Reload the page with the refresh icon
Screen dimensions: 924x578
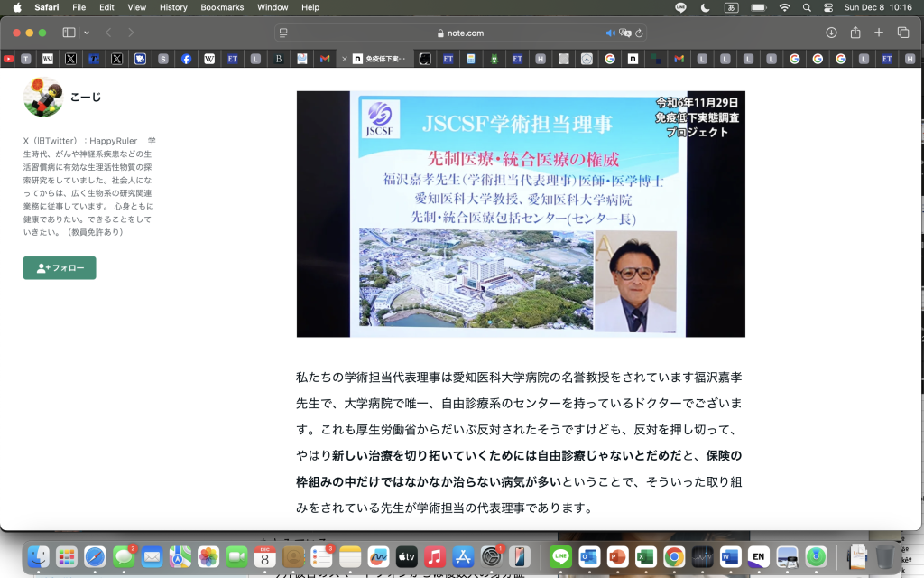(x=639, y=33)
